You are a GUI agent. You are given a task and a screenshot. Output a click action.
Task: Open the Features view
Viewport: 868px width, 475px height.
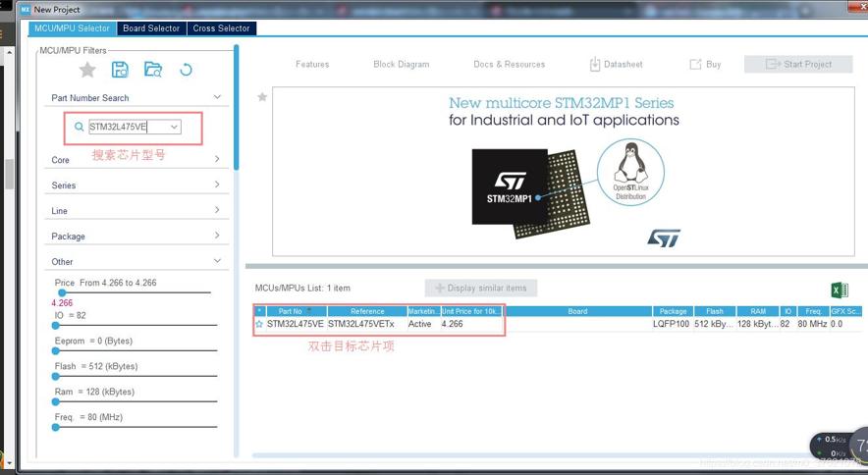(x=312, y=64)
